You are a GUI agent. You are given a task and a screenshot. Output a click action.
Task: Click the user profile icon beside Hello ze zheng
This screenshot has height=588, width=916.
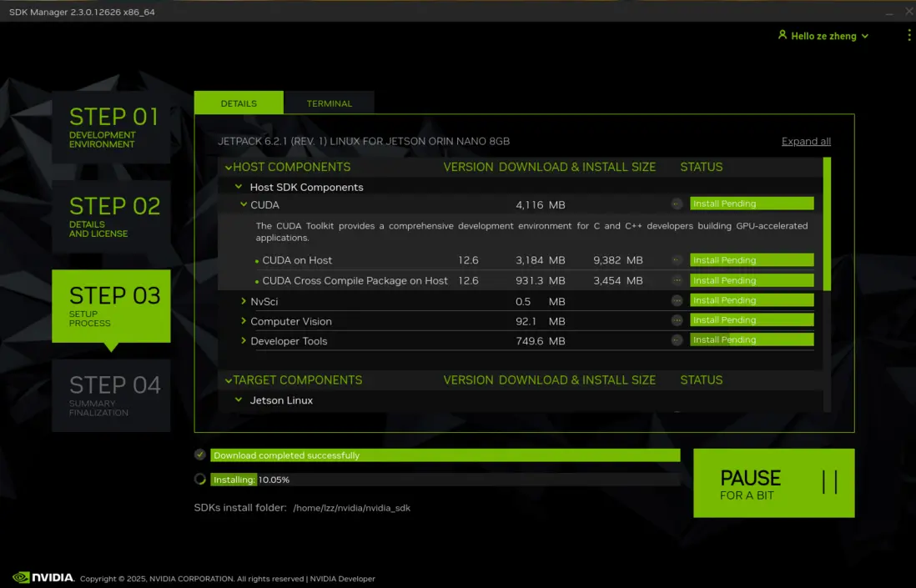click(783, 35)
